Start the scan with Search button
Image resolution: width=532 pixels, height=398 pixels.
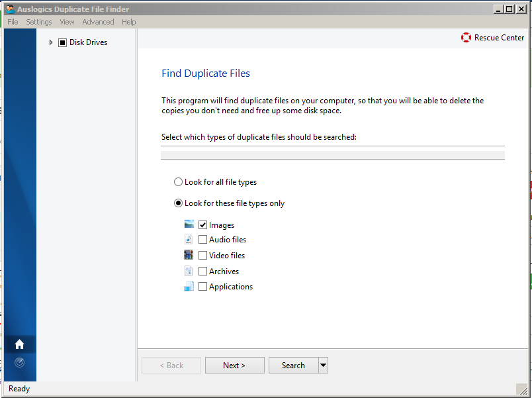[x=294, y=365]
